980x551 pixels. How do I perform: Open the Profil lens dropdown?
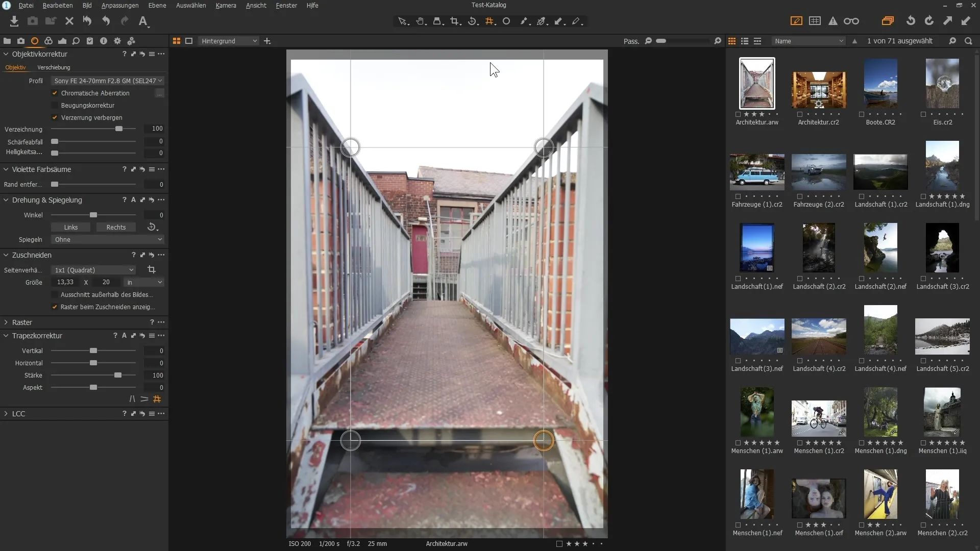(108, 81)
